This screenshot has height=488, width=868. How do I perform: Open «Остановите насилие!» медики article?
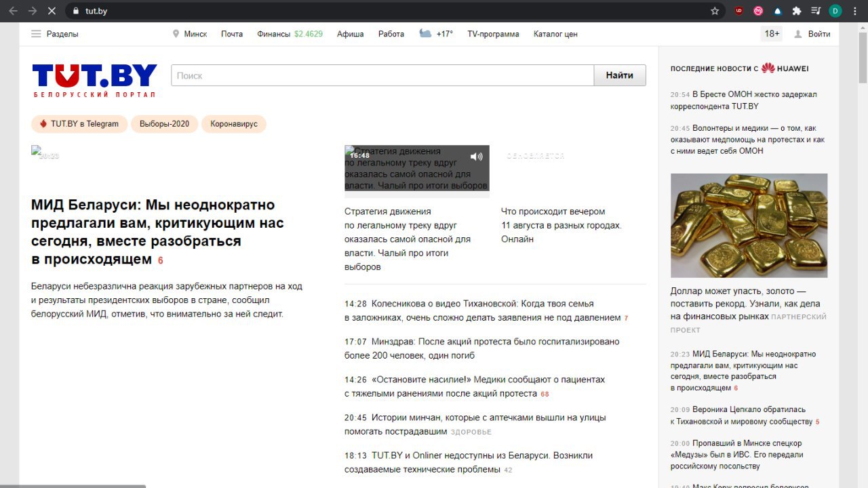coord(475,386)
